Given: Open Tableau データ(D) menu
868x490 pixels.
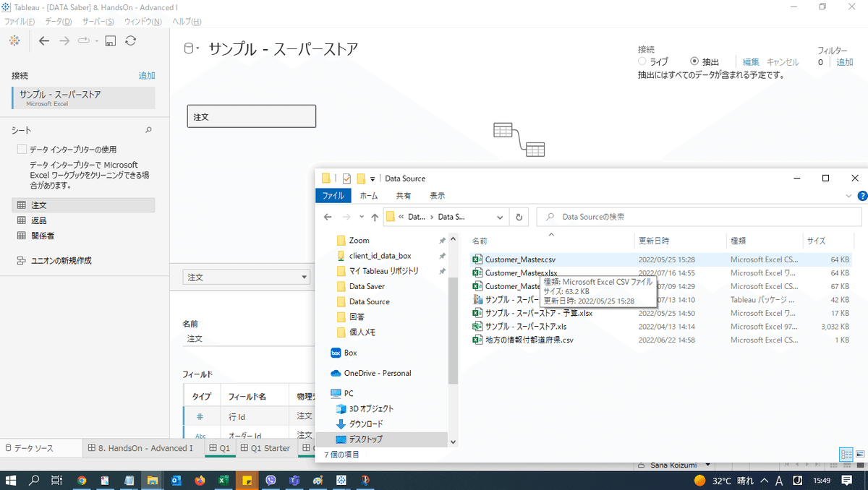Looking at the screenshot, I should coord(59,22).
